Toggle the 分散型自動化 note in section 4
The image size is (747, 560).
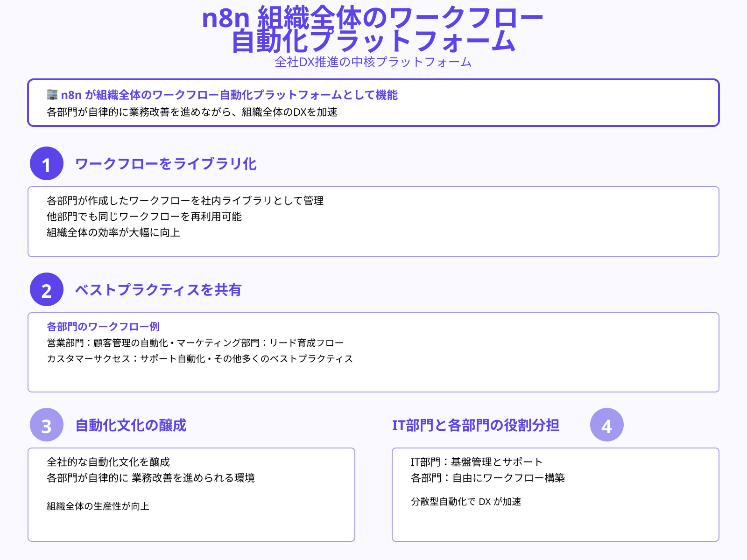(x=467, y=503)
